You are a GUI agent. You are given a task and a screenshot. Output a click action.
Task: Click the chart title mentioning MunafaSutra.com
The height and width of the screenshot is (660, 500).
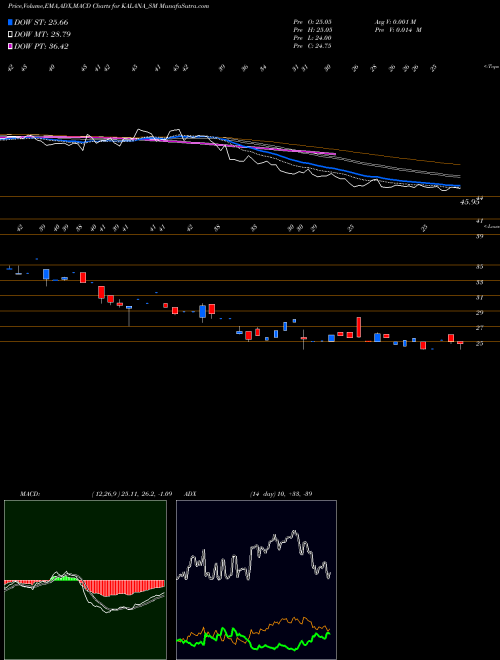click(109, 6)
